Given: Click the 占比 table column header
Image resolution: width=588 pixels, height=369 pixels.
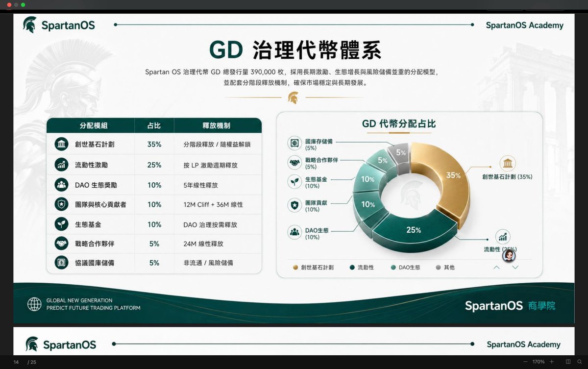Looking at the screenshot, I should click(x=154, y=126).
